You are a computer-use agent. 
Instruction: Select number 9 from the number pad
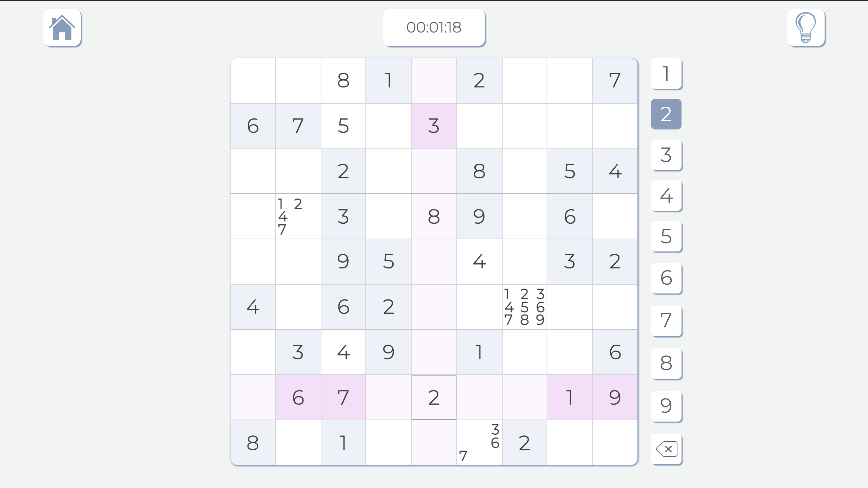[666, 406]
